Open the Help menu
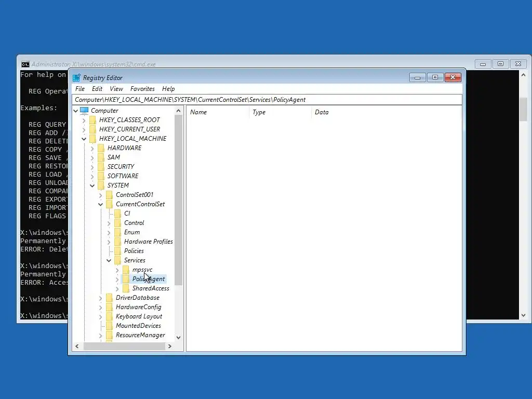Viewport: 532px width, 399px height. coord(168,89)
